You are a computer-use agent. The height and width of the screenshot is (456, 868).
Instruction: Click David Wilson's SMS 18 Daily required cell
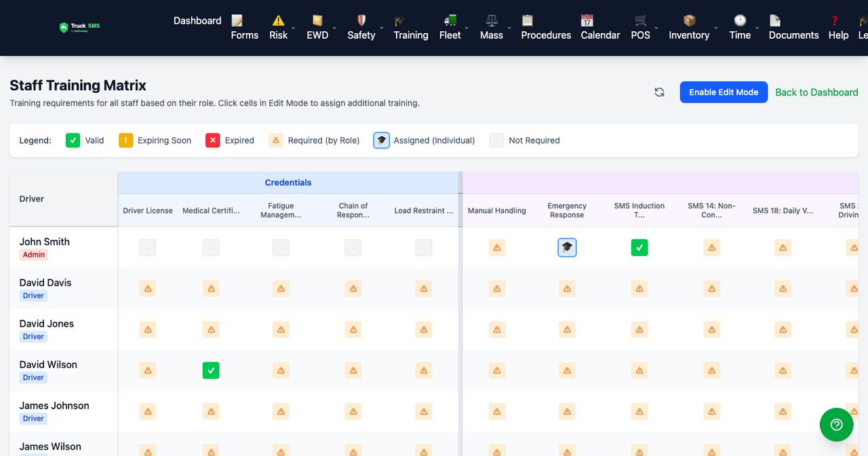(x=783, y=371)
